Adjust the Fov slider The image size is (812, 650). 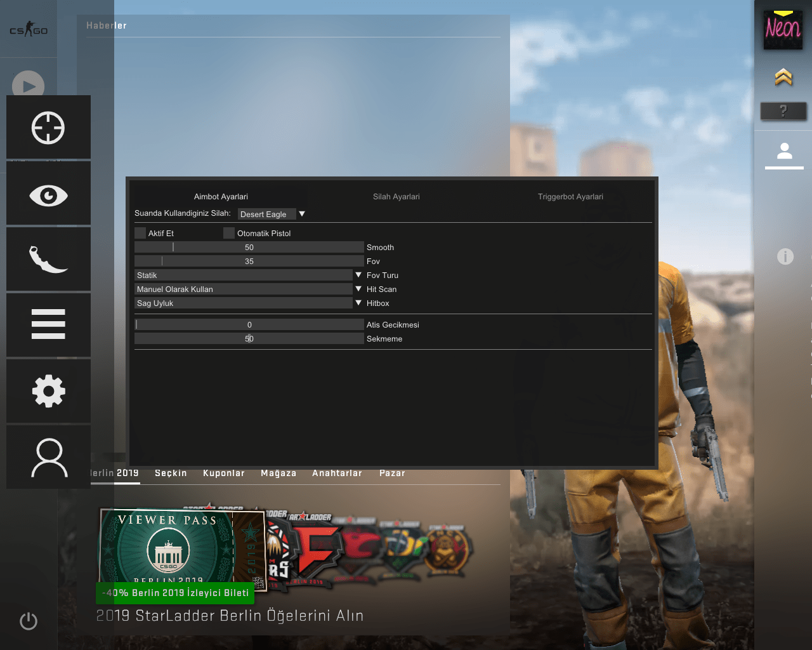point(249,261)
